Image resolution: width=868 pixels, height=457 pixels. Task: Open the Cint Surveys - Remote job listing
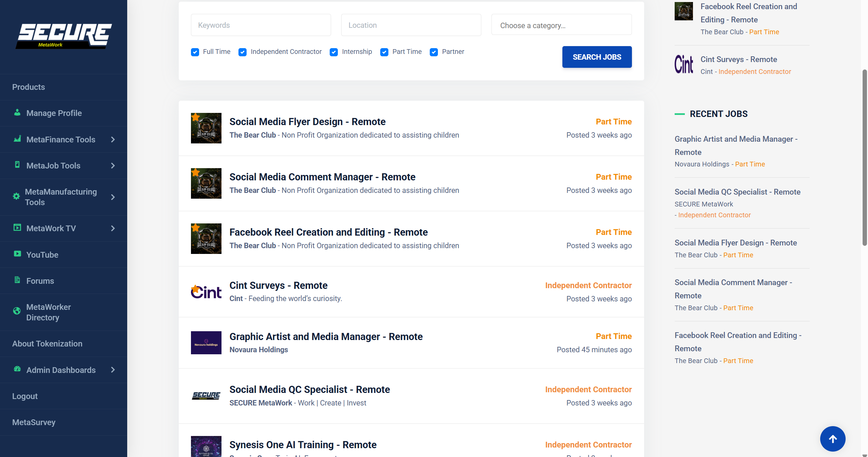[x=278, y=285]
